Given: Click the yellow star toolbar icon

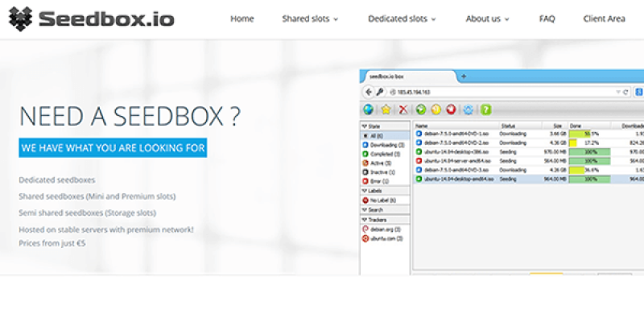Looking at the screenshot, I should (386, 109).
